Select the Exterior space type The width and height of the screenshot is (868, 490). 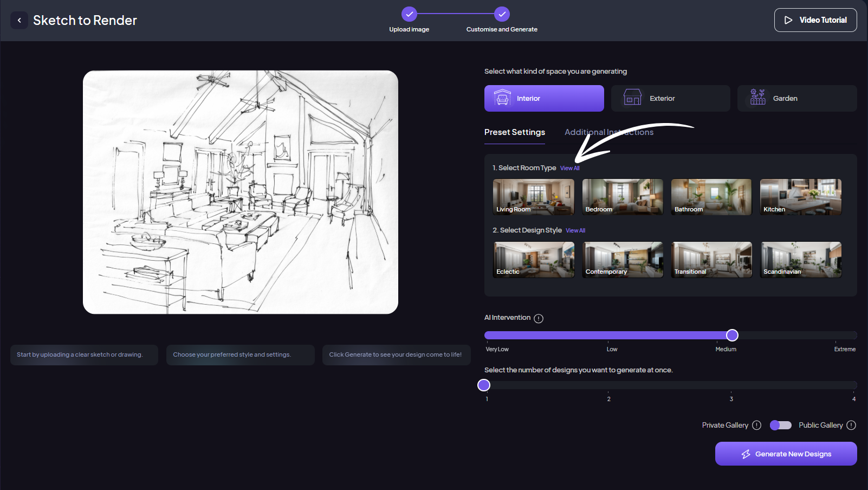click(670, 99)
